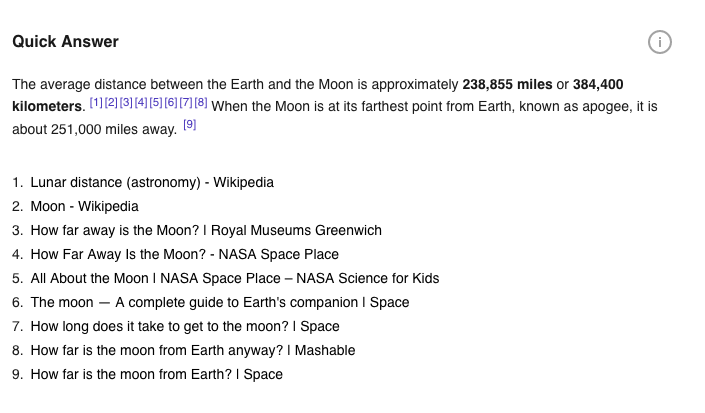705x413 pixels.
Task: Open How long to get to moon source
Action: [185, 327]
